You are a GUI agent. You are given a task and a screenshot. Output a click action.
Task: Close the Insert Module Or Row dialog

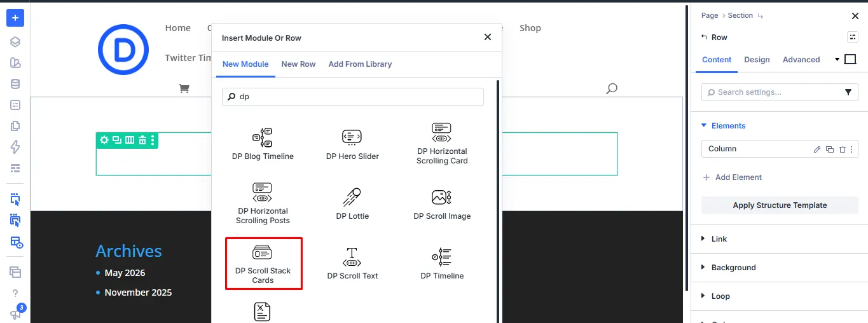click(x=488, y=38)
